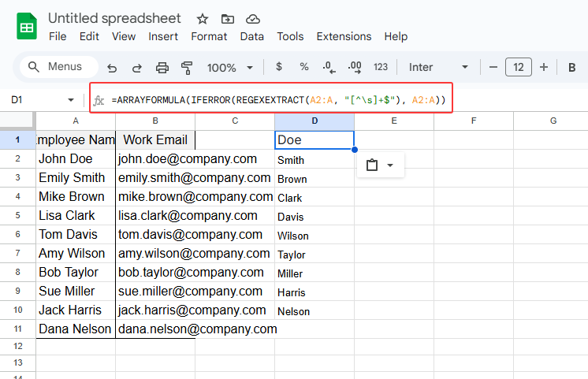Open the Inter font dropdown

click(438, 67)
